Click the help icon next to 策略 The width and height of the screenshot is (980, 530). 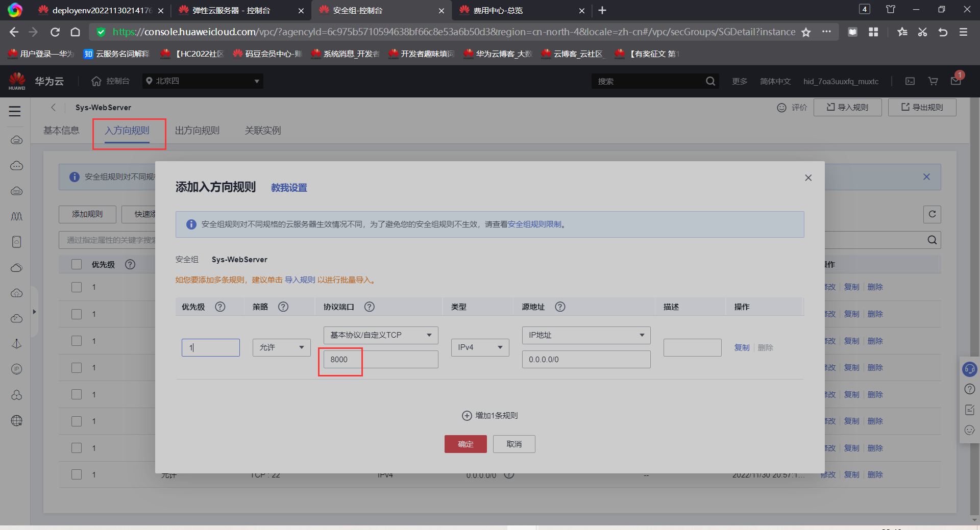[283, 307]
